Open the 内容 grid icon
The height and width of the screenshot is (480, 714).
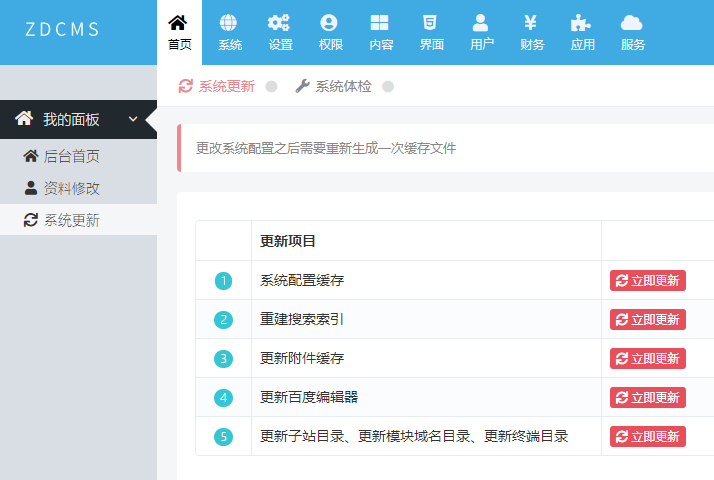click(381, 23)
